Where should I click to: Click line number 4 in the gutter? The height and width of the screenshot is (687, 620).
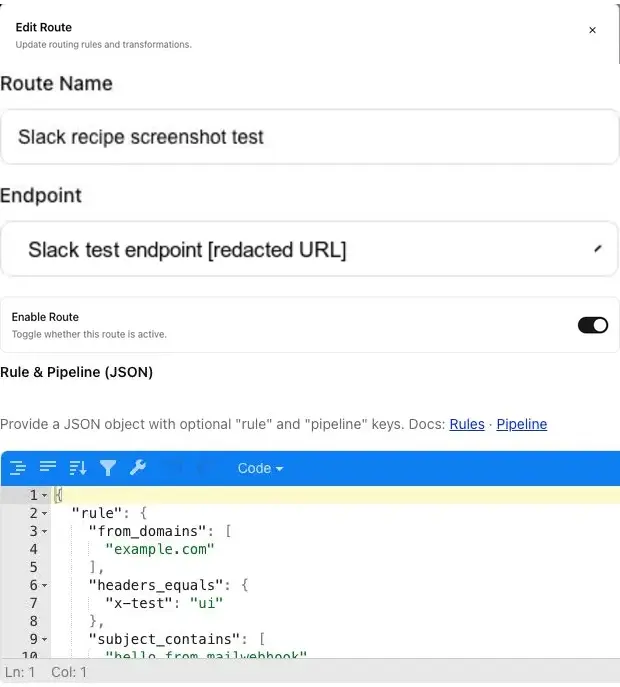coord(34,549)
